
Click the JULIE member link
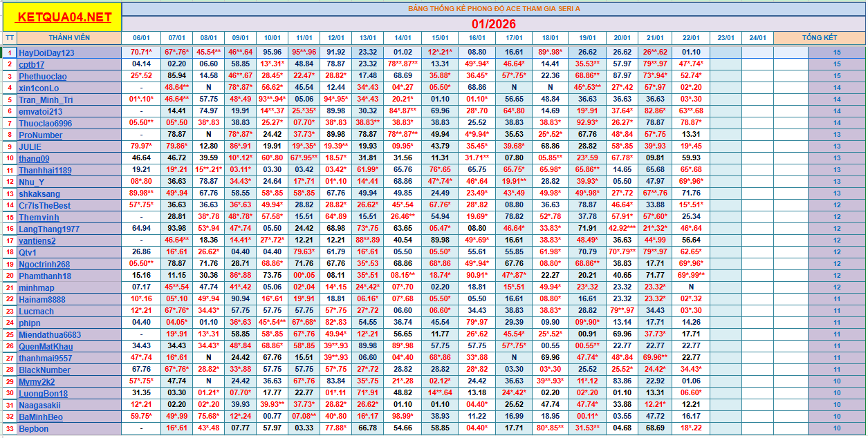[x=30, y=146]
